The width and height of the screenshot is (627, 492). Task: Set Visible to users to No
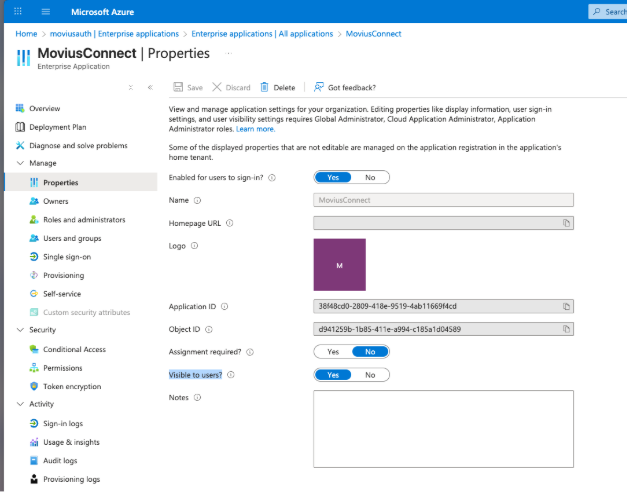pos(370,375)
